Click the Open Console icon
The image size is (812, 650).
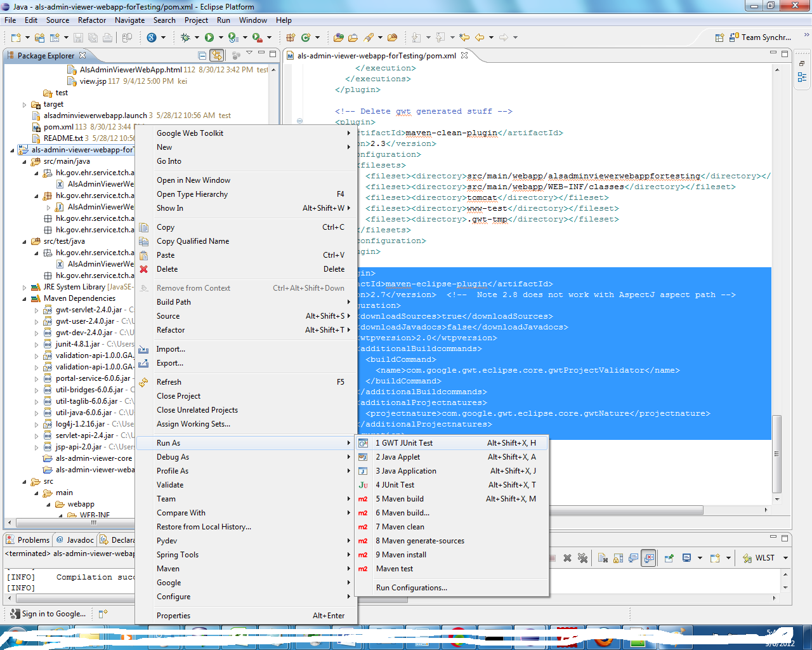[715, 558]
